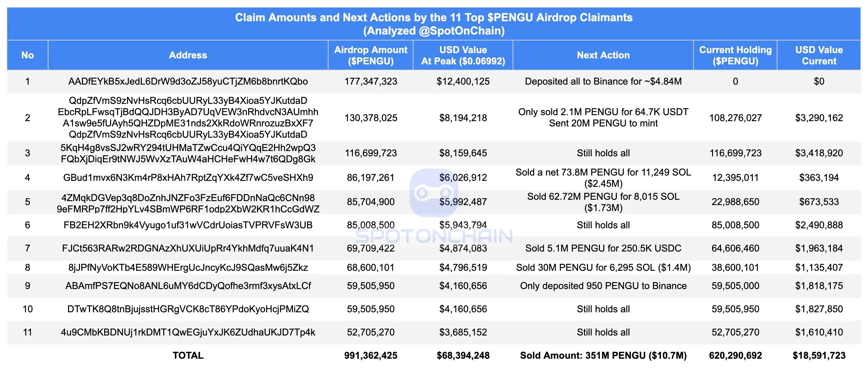Click the "Sold Amount: 351M PENGU" total cell
The width and height of the screenshot is (868, 373).
pyautogui.click(x=603, y=355)
